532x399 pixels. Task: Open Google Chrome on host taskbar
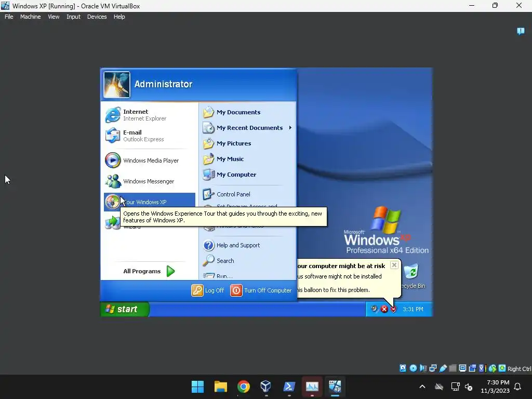243,387
